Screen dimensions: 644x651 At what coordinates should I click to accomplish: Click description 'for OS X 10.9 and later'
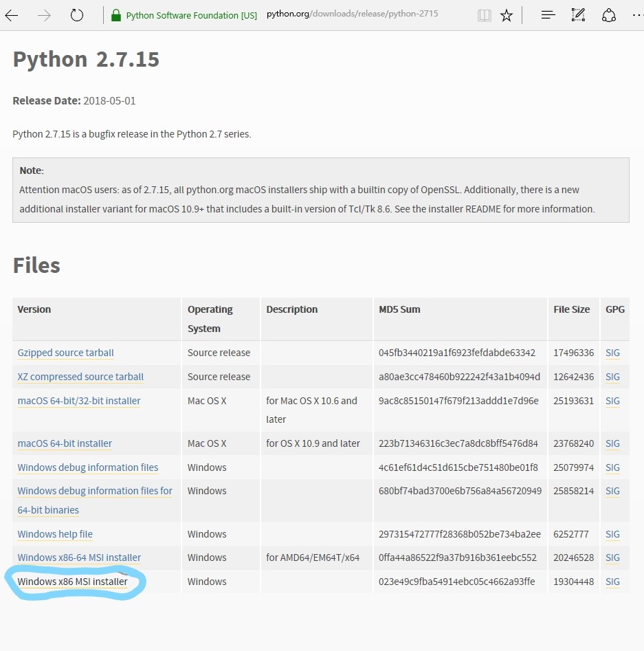coord(313,444)
